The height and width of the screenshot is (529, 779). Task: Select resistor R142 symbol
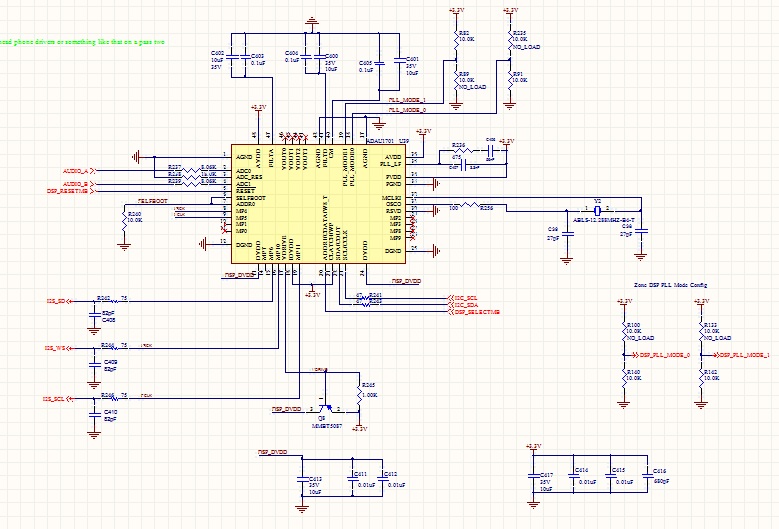pos(701,378)
